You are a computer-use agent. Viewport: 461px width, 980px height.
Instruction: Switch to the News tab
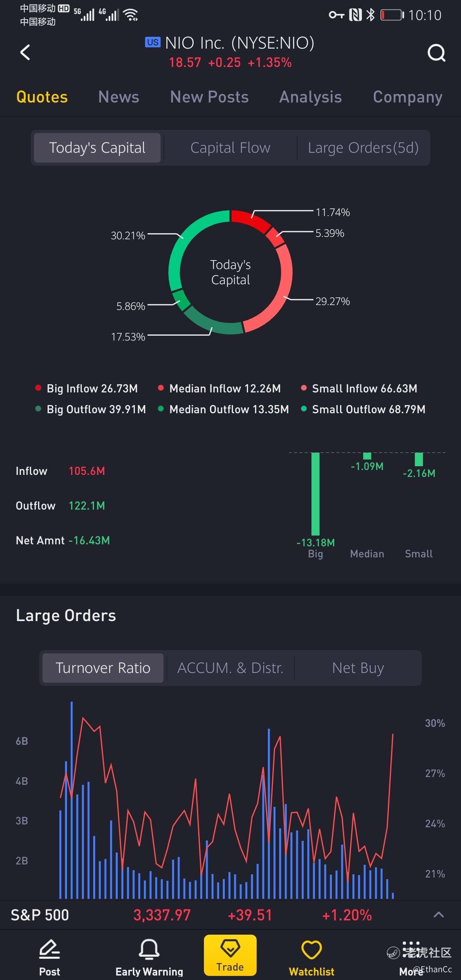click(119, 97)
